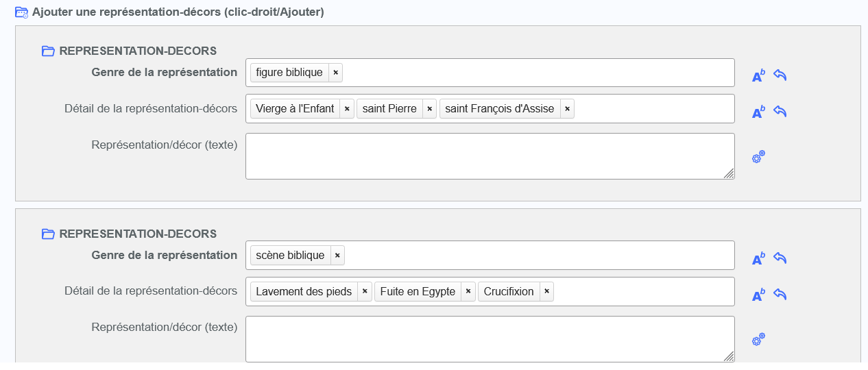Viewport: 868px width, 370px height.
Task: Remove the 'Vierge à l'Enfant' tag
Action: (347, 109)
